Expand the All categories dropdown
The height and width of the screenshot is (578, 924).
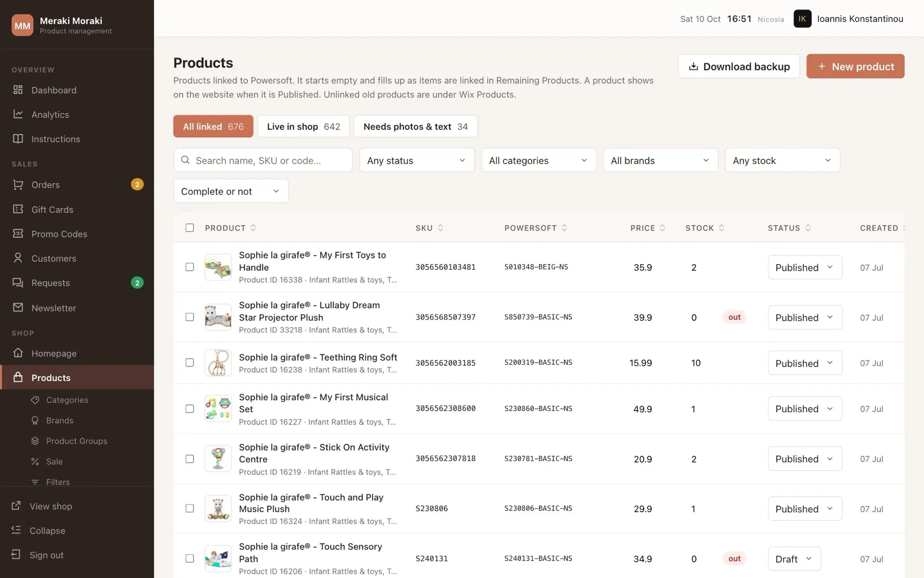click(538, 160)
